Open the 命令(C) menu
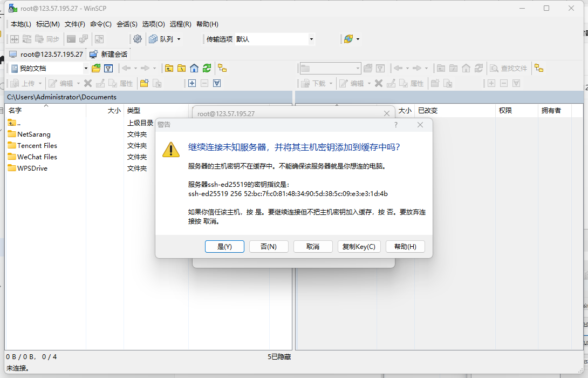The width and height of the screenshot is (588, 378). point(100,24)
